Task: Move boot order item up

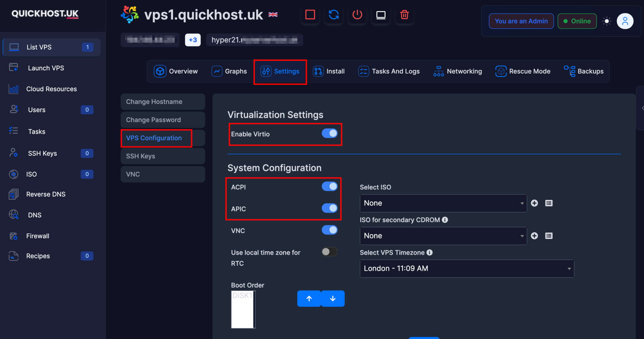Action: click(x=309, y=299)
